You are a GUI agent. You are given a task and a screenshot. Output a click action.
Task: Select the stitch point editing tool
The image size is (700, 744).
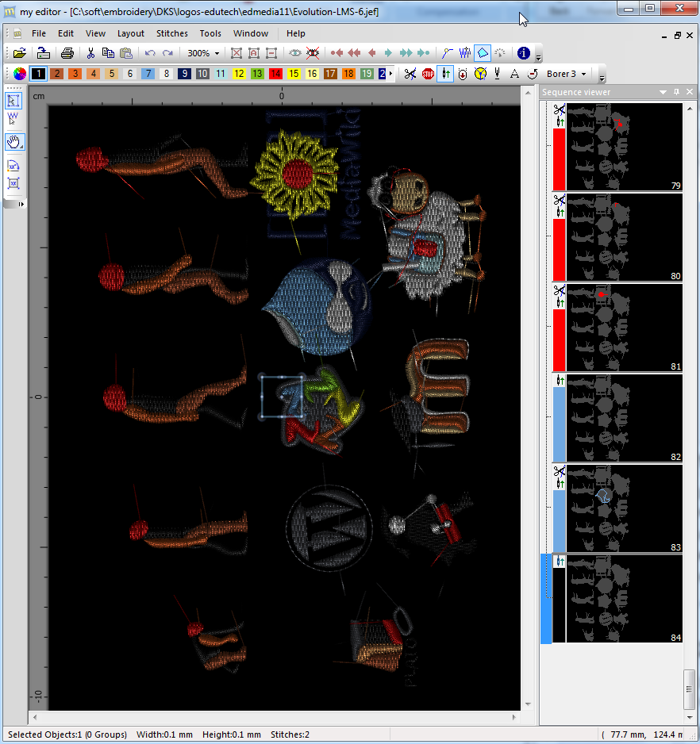click(x=13, y=120)
